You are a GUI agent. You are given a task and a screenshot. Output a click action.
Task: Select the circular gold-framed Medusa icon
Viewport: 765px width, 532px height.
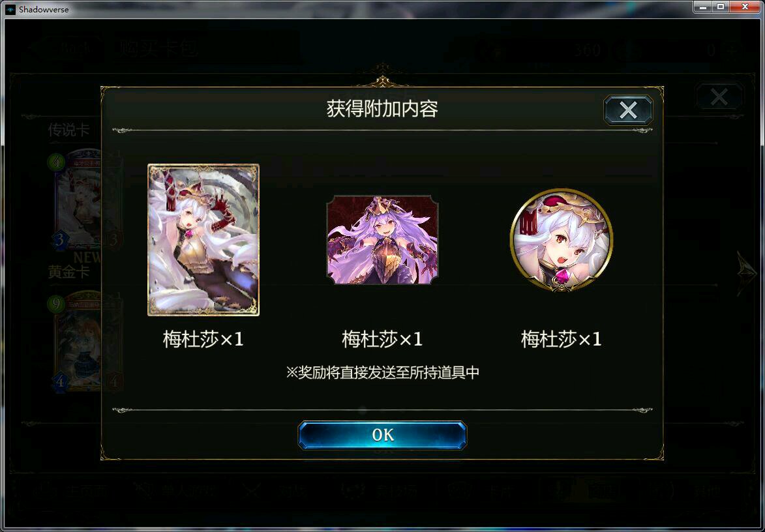(562, 240)
